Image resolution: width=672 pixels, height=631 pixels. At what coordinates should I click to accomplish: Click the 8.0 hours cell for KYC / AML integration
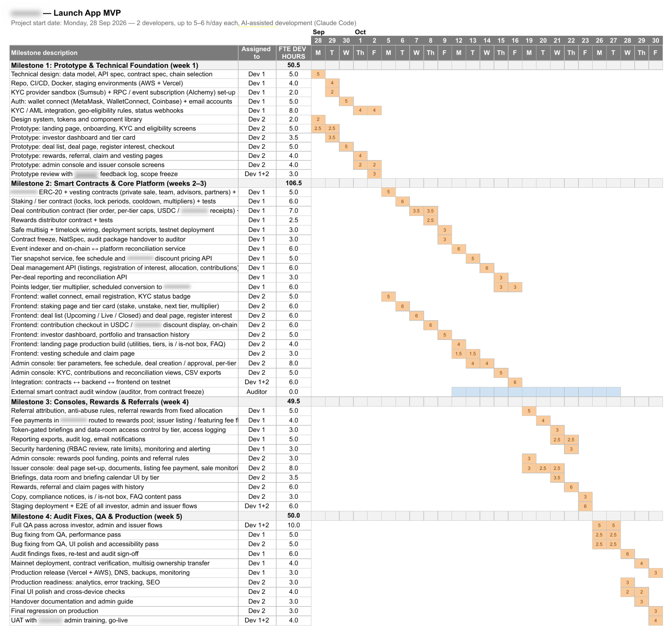pyautogui.click(x=293, y=111)
